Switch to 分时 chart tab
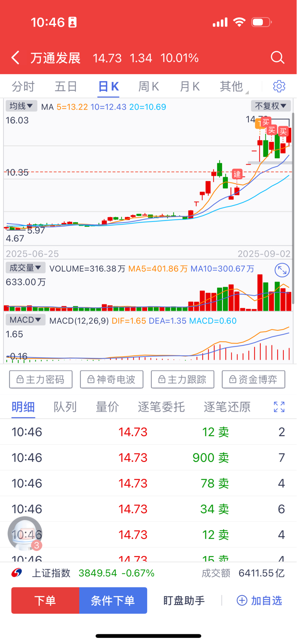The height and width of the screenshot is (644, 297). tap(23, 86)
